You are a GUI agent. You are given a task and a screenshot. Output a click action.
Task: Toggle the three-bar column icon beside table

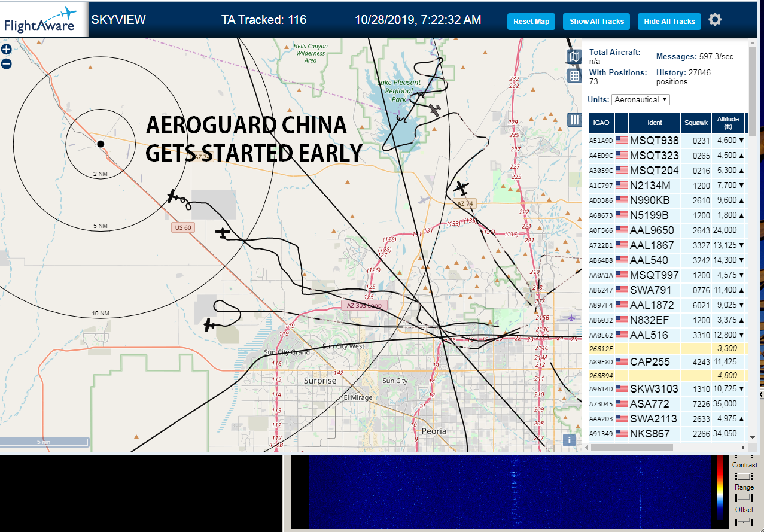tap(574, 120)
